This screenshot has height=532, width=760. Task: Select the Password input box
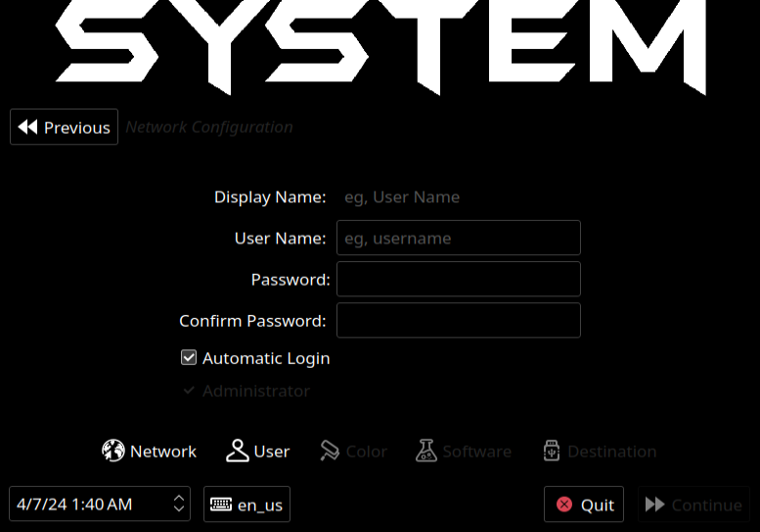pyautogui.click(x=458, y=279)
